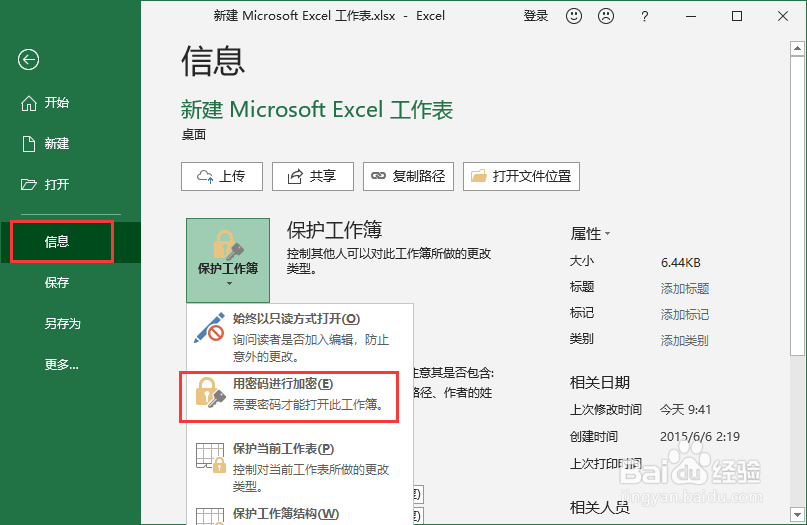Close the Excel window
The image size is (807, 525).
pyautogui.click(x=783, y=16)
